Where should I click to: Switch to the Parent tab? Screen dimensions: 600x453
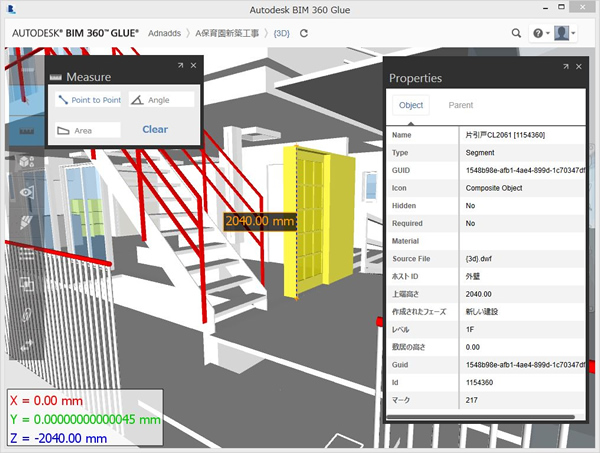[461, 105]
